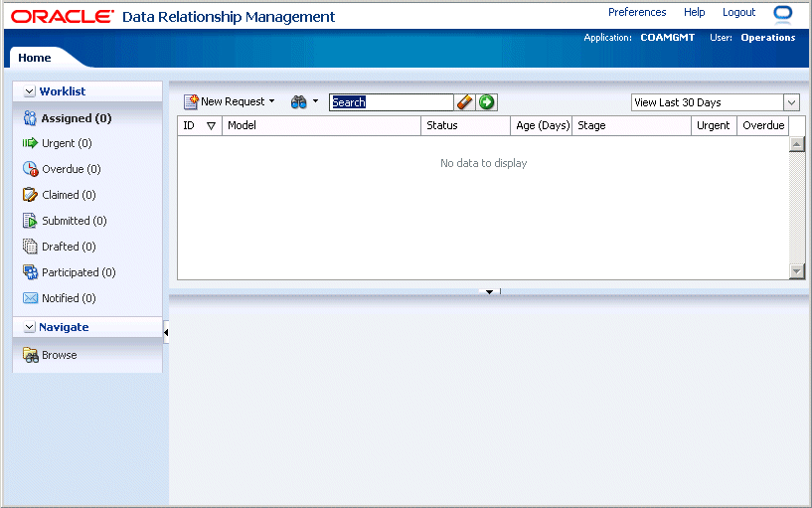
Task: Open Preferences link
Action: pyautogui.click(x=637, y=12)
